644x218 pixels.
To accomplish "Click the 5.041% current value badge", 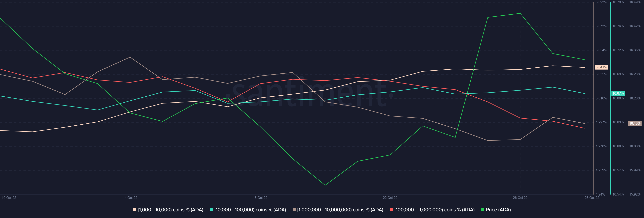I will pos(601,67).
